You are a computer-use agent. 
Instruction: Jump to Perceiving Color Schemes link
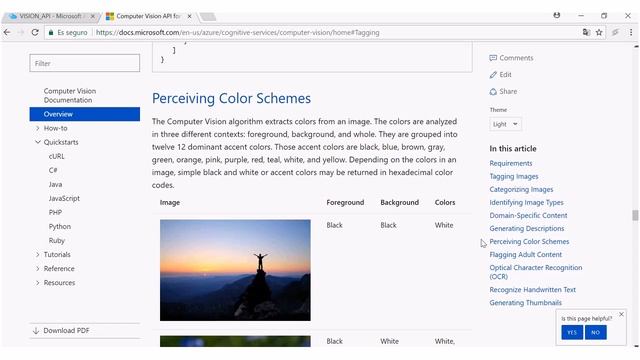[x=529, y=242]
